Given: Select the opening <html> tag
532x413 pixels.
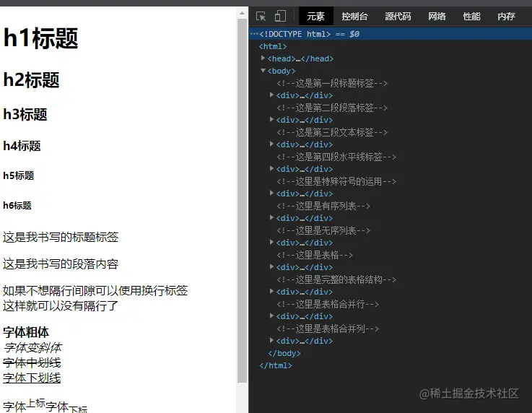Looking at the screenshot, I should (x=273, y=46).
